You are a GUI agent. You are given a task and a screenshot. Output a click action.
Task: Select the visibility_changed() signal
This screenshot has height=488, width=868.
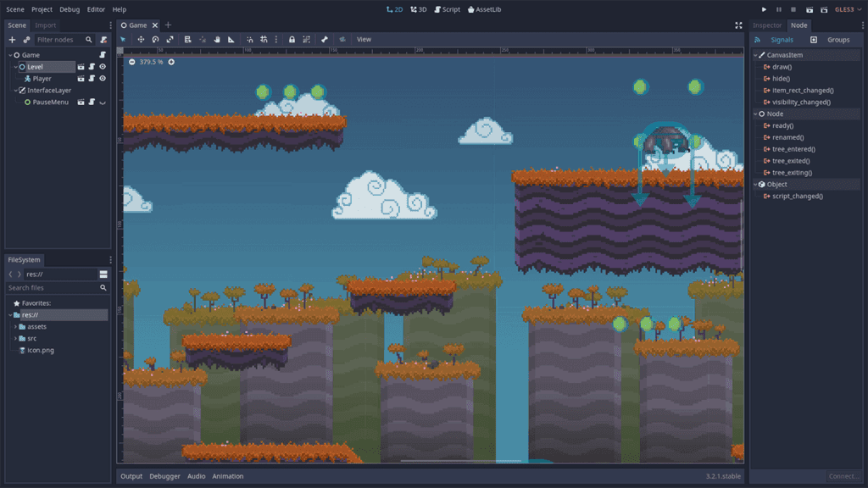[x=801, y=103]
